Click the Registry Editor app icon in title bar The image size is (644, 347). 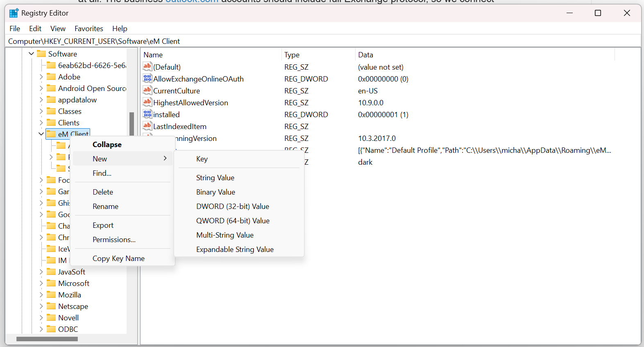point(14,13)
